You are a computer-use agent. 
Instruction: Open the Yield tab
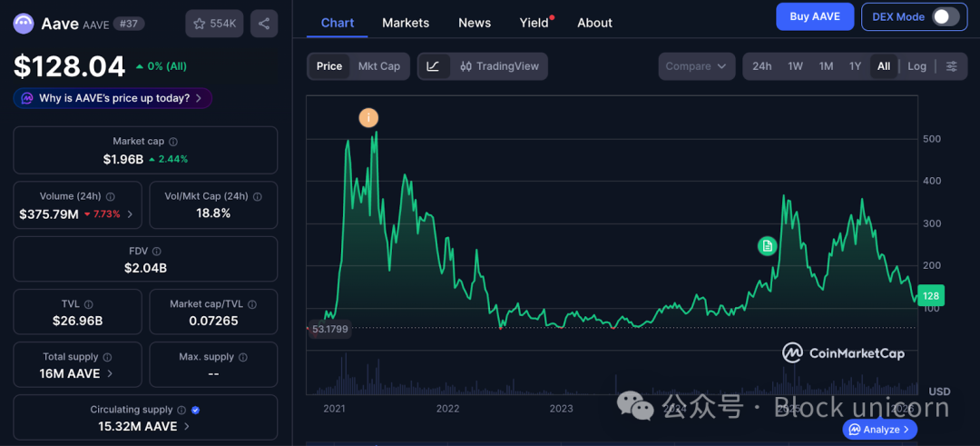coord(534,23)
